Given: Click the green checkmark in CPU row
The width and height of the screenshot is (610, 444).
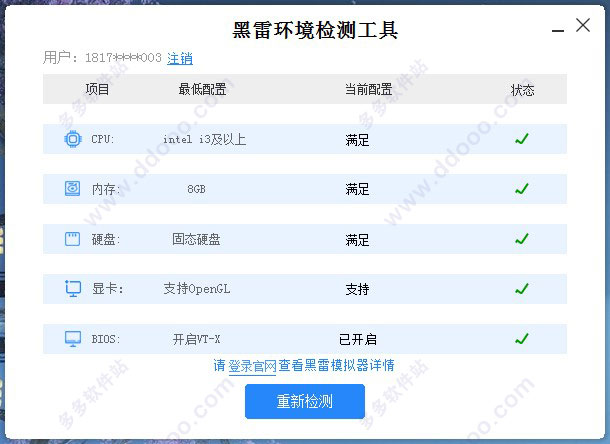Looking at the screenshot, I should pos(522,139).
